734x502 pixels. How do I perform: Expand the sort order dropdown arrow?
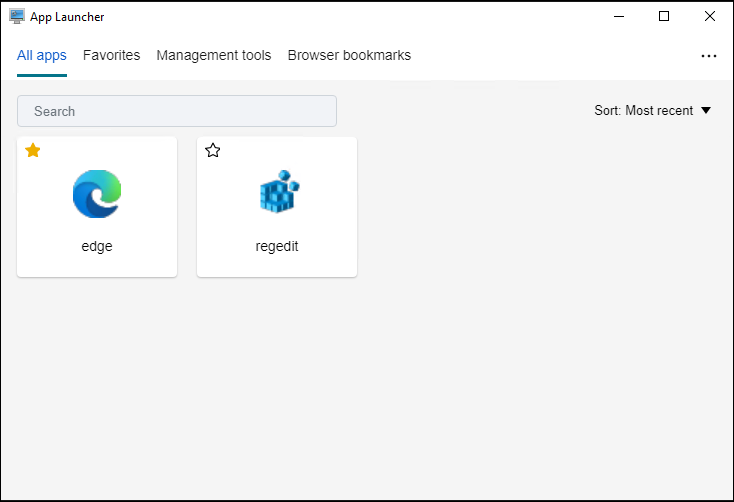point(706,111)
